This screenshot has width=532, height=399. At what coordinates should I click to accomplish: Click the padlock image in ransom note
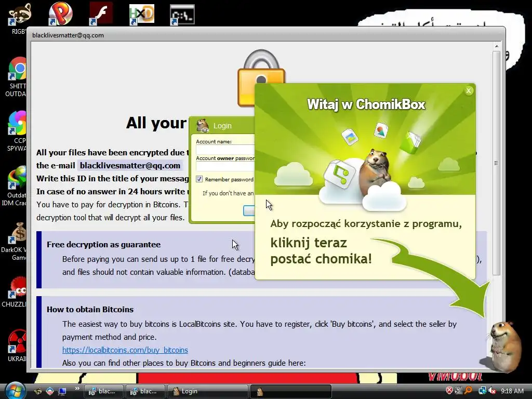[x=261, y=78]
